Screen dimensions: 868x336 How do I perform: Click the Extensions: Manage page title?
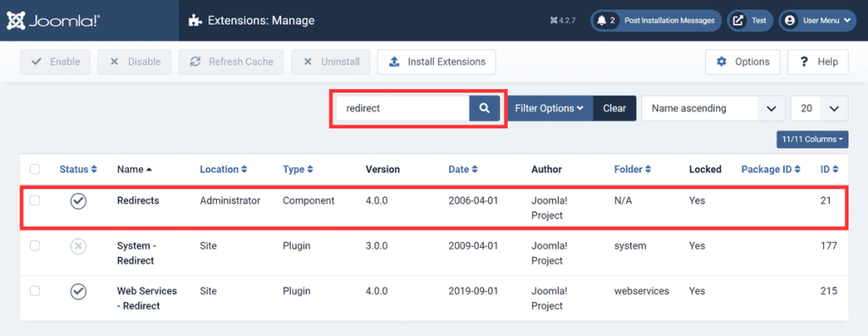(261, 20)
